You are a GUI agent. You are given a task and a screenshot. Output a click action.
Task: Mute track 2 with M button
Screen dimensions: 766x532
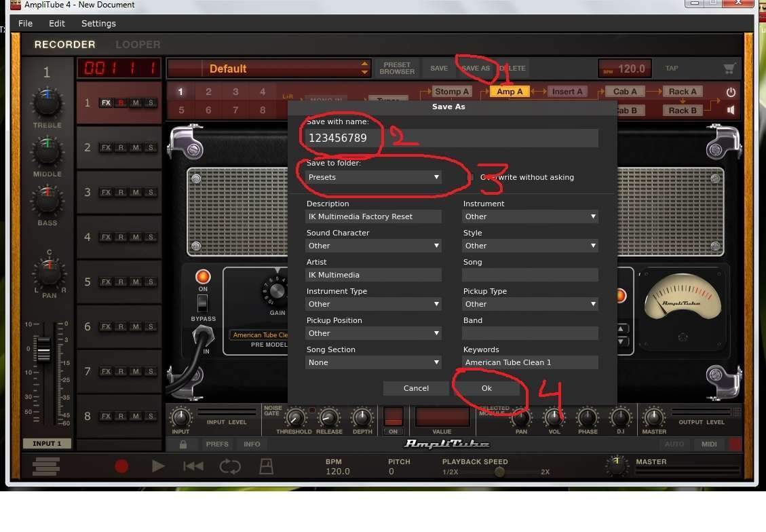tap(136, 147)
